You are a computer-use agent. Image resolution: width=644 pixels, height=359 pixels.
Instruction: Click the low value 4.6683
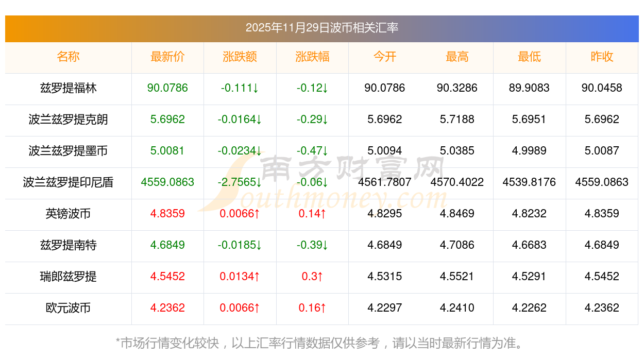[x=530, y=245]
